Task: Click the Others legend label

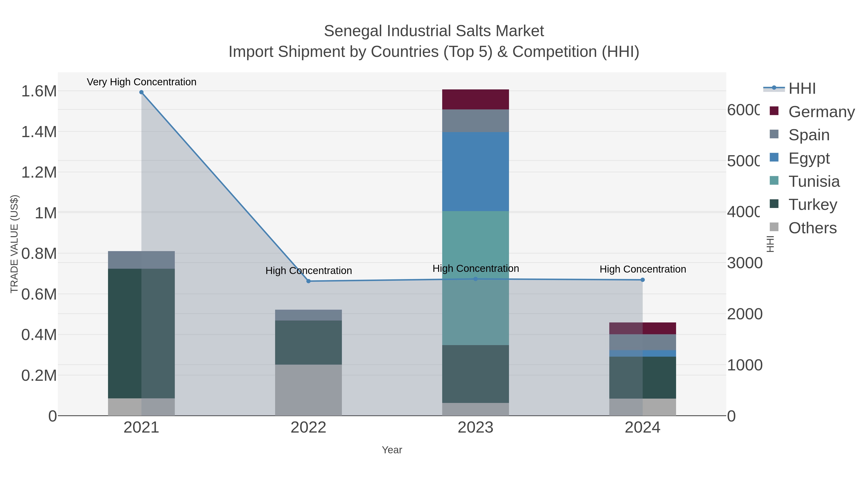Action: click(812, 228)
